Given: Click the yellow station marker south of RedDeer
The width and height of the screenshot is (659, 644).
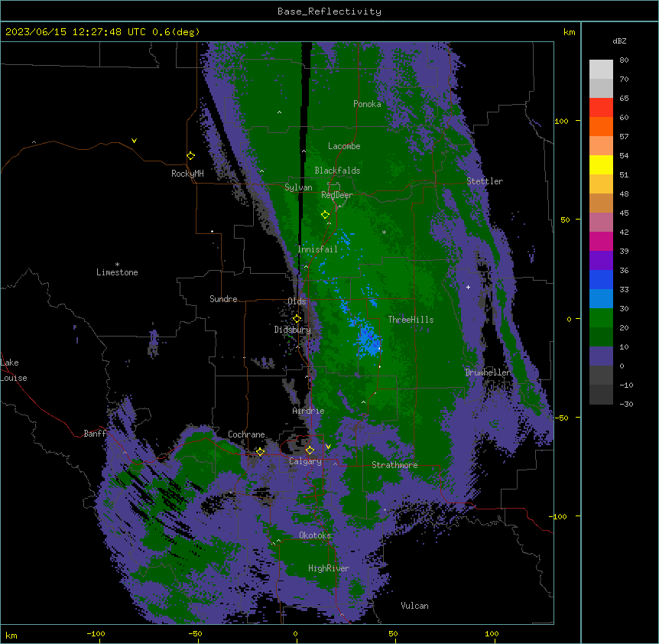Looking at the screenshot, I should click(x=325, y=215).
